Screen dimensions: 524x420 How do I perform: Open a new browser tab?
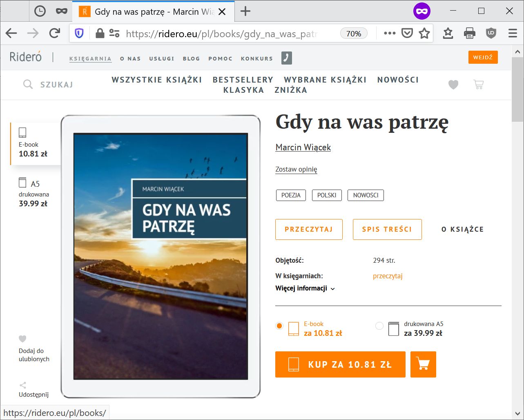click(x=245, y=11)
